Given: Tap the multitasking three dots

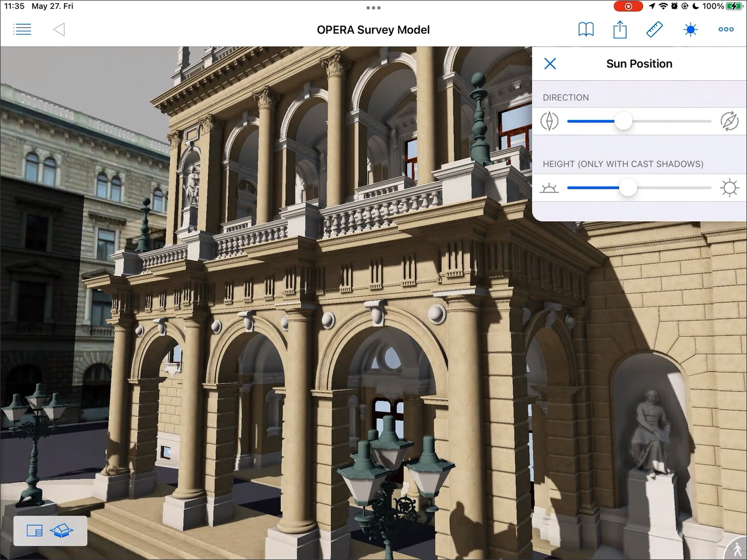Looking at the screenshot, I should point(374,8).
